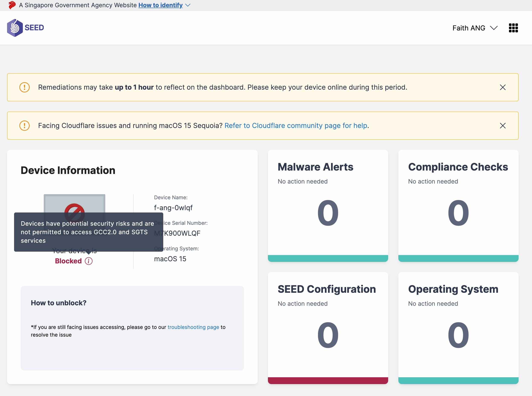Select the SEED Configuration card

328,328
